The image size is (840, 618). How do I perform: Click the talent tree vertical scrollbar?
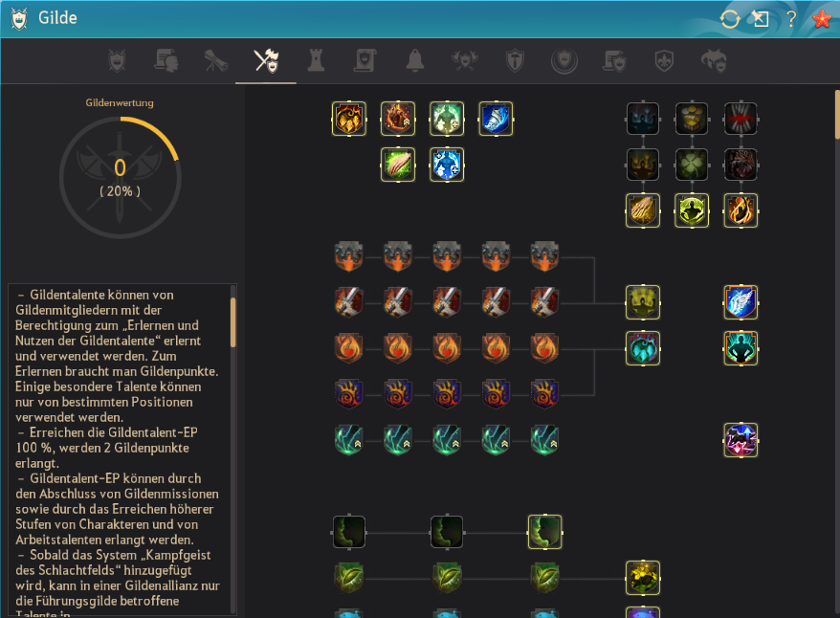[837, 115]
